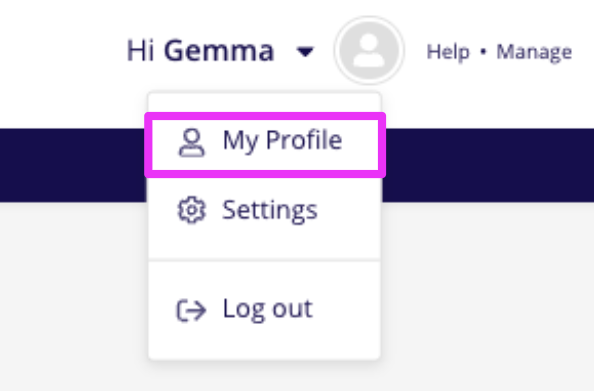This screenshot has height=392, width=594.
Task: Choose the Settings label in the user menu
Action: coord(270,211)
